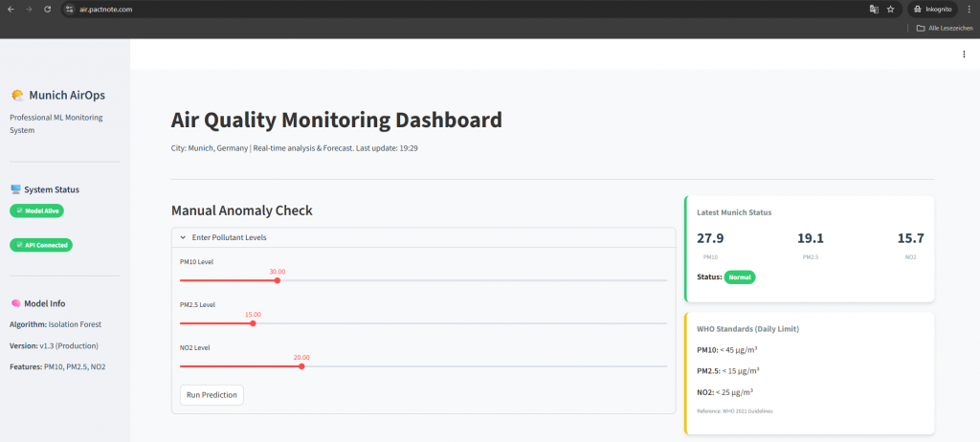
Task: Click the Model Alive status badge
Action: (x=36, y=210)
